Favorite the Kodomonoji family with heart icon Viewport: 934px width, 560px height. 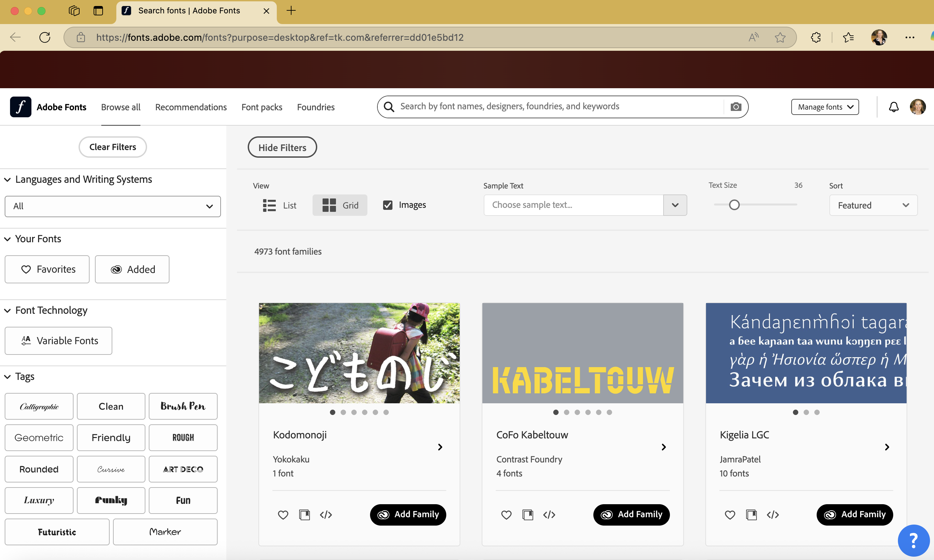[x=283, y=515]
